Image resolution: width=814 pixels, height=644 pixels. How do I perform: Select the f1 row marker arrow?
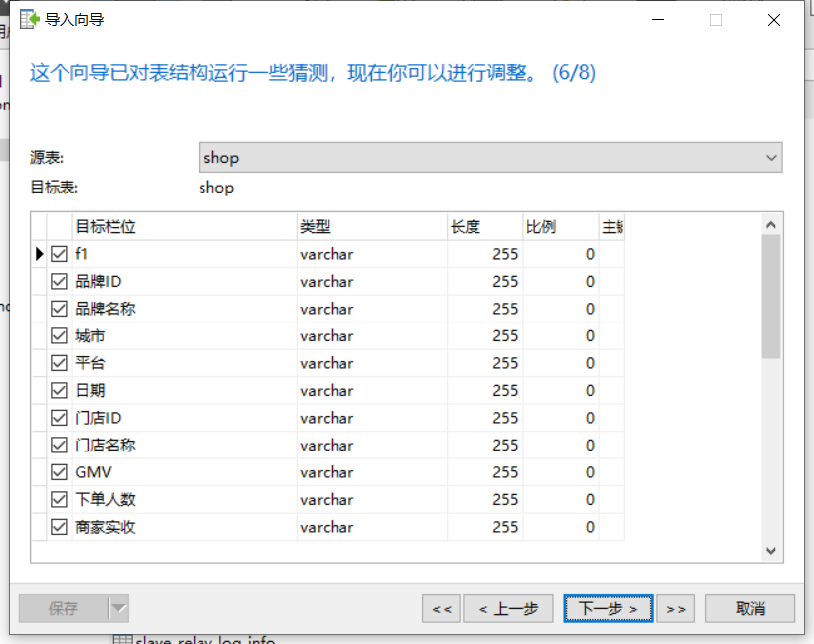pos(37,253)
